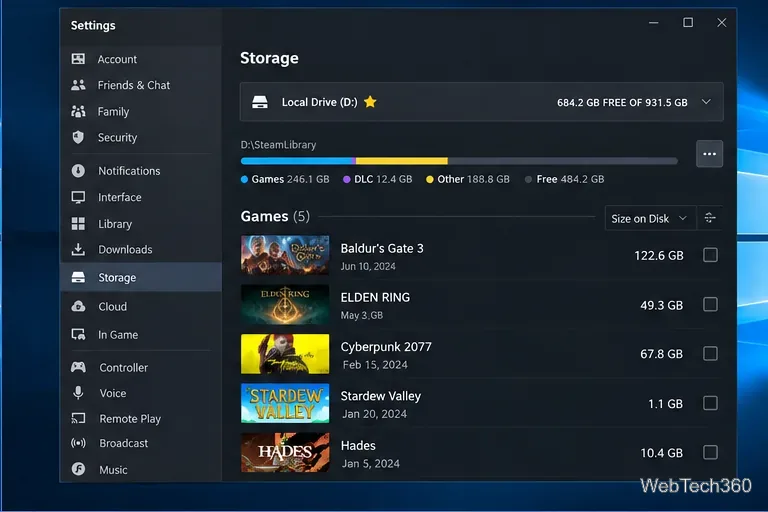Screen dimensions: 768x512
Task: Click the 122.6 GB size value
Action: point(659,255)
